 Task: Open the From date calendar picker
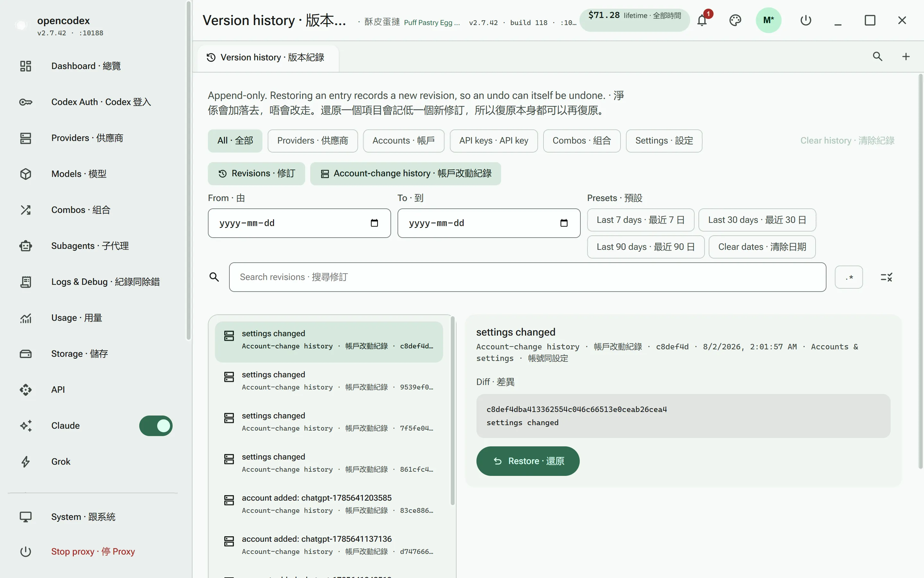pos(374,223)
